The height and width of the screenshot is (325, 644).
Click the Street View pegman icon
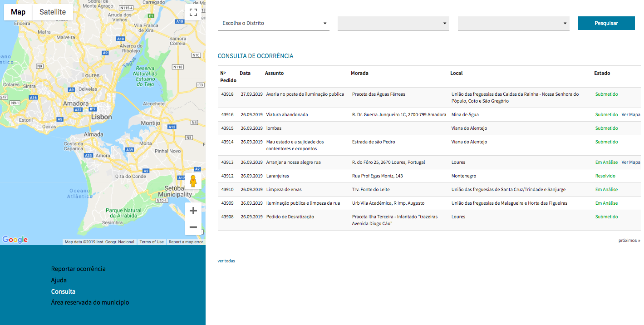click(x=193, y=181)
